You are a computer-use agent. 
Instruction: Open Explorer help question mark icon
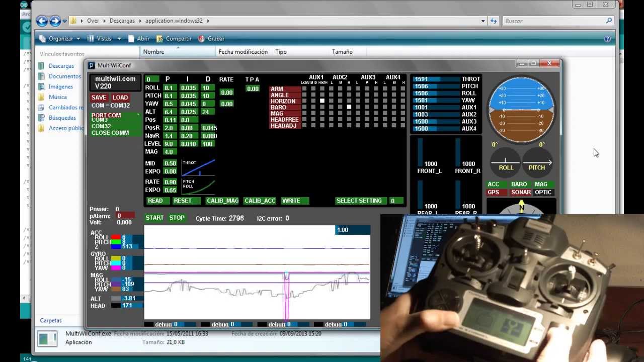tap(607, 39)
